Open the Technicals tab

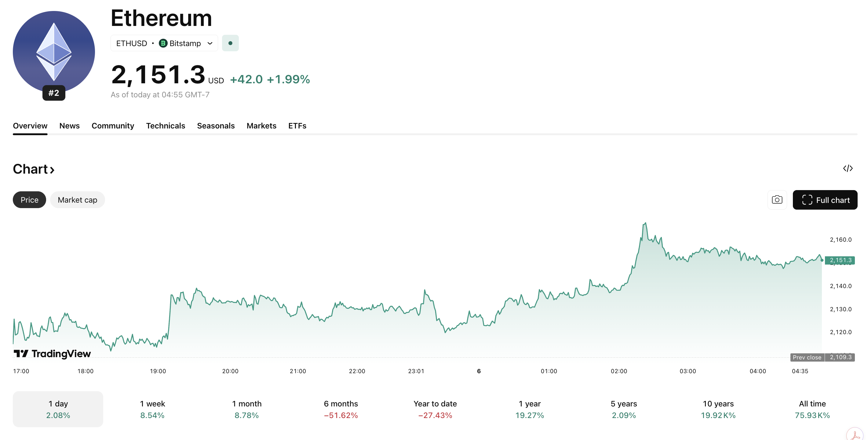(166, 126)
